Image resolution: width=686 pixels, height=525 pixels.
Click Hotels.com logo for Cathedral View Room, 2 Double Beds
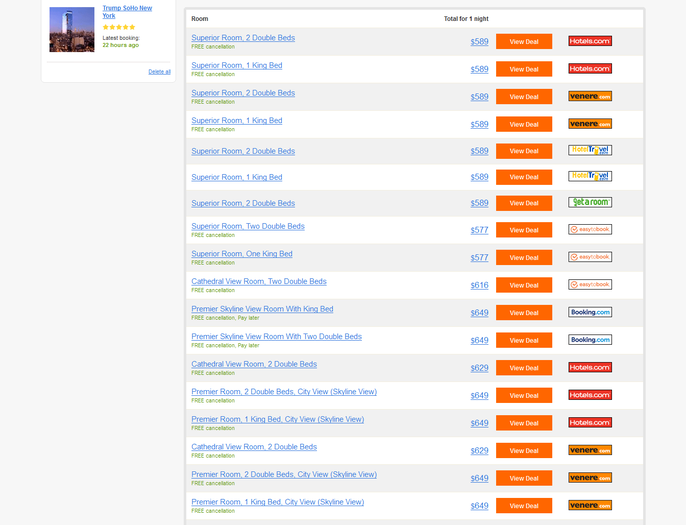click(590, 367)
